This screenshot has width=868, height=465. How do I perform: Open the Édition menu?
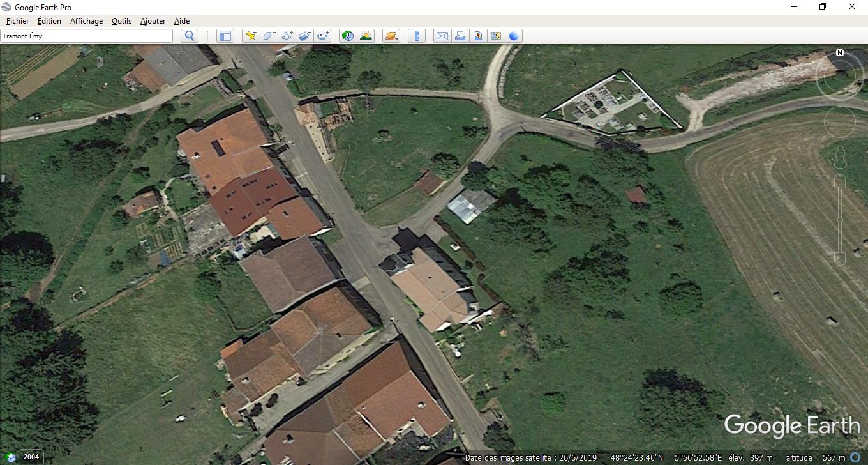coord(49,21)
